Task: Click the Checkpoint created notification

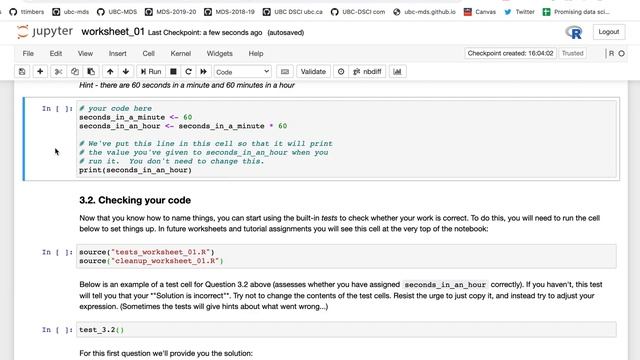Action: [510, 53]
